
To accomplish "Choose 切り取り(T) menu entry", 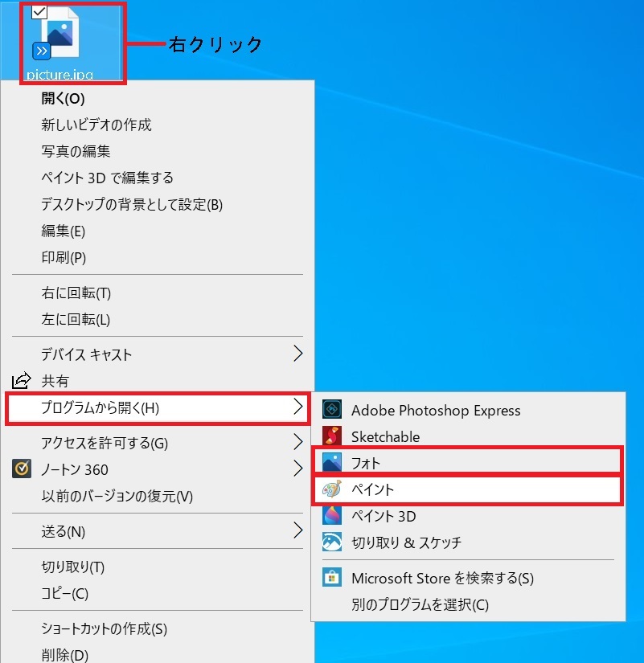I will click(x=73, y=567).
